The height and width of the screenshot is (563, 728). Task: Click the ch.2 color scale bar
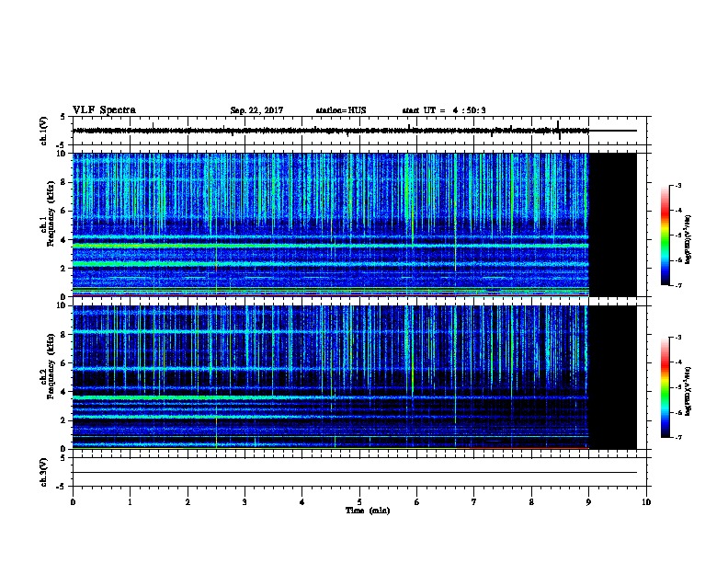[665, 387]
